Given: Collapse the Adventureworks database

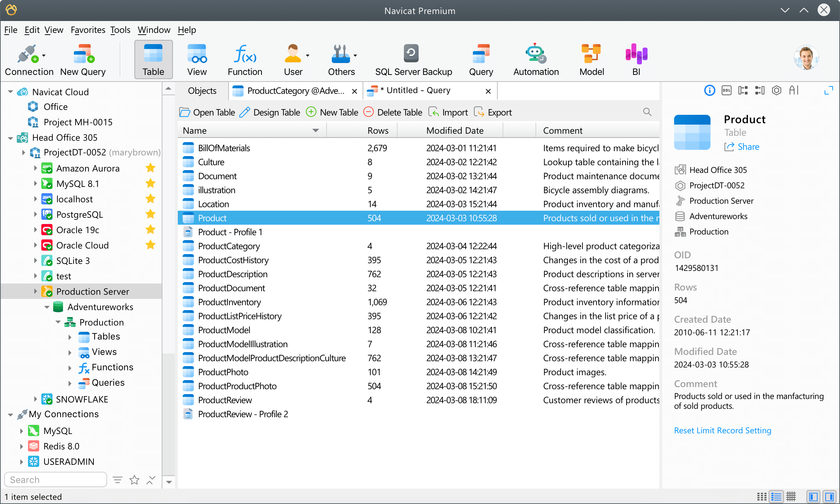Looking at the screenshot, I should [x=47, y=307].
